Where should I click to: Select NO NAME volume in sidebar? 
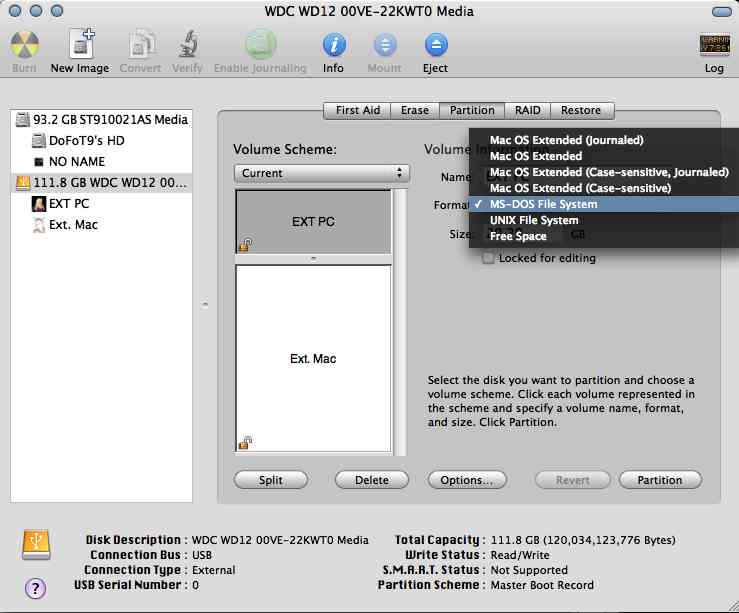pos(101,162)
